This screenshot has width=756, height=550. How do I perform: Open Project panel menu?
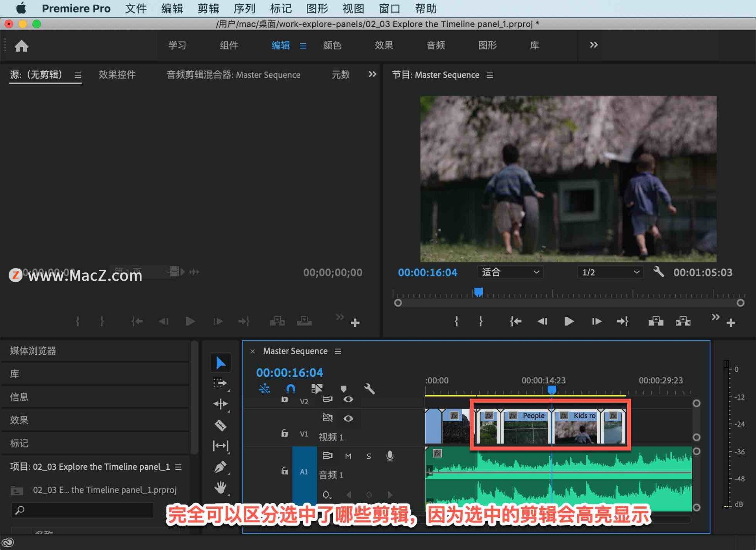point(178,467)
